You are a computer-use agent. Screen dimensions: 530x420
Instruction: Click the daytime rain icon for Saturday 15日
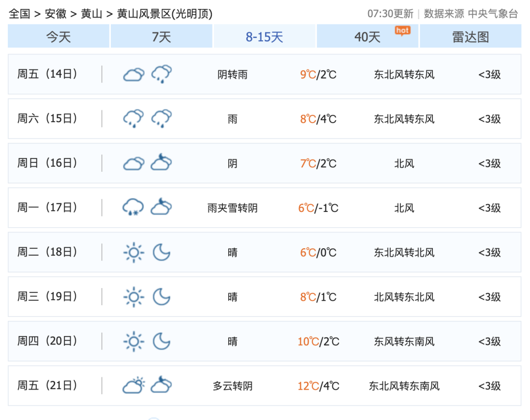(x=133, y=119)
